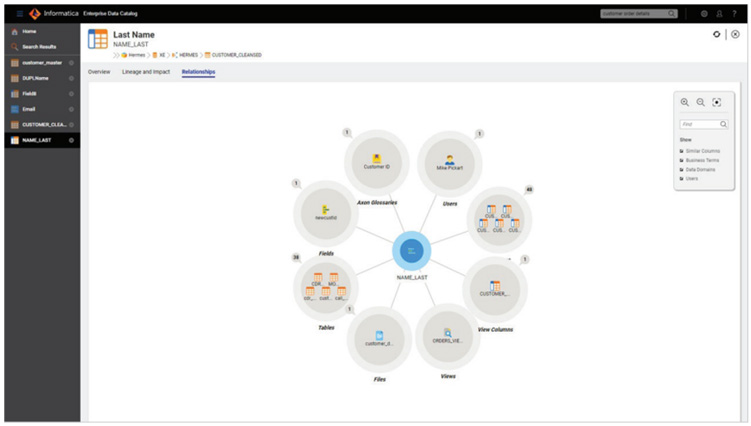Expand the breadcrumb double chevron
This screenshot has width=751, height=426.
point(116,55)
